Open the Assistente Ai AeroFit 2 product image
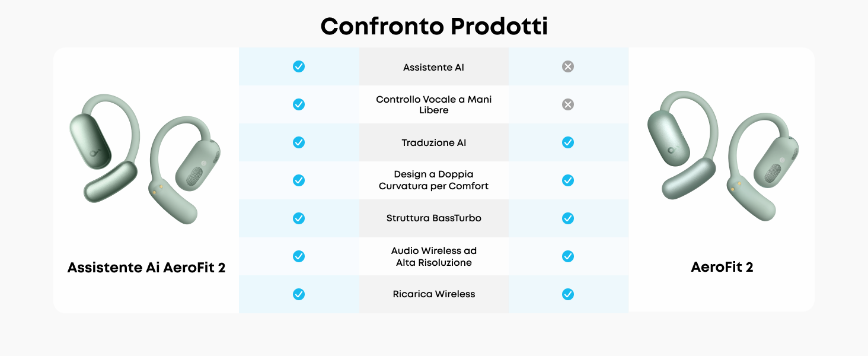 tap(145, 158)
